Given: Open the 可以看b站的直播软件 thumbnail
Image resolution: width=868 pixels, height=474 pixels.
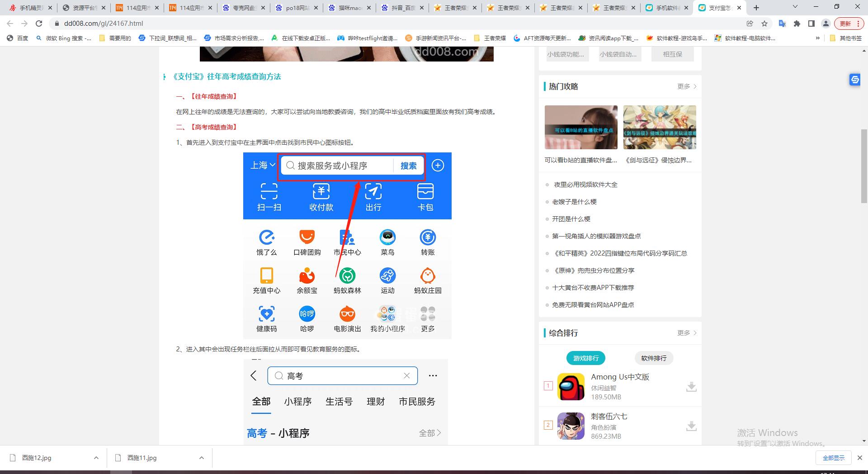Looking at the screenshot, I should click(x=581, y=127).
